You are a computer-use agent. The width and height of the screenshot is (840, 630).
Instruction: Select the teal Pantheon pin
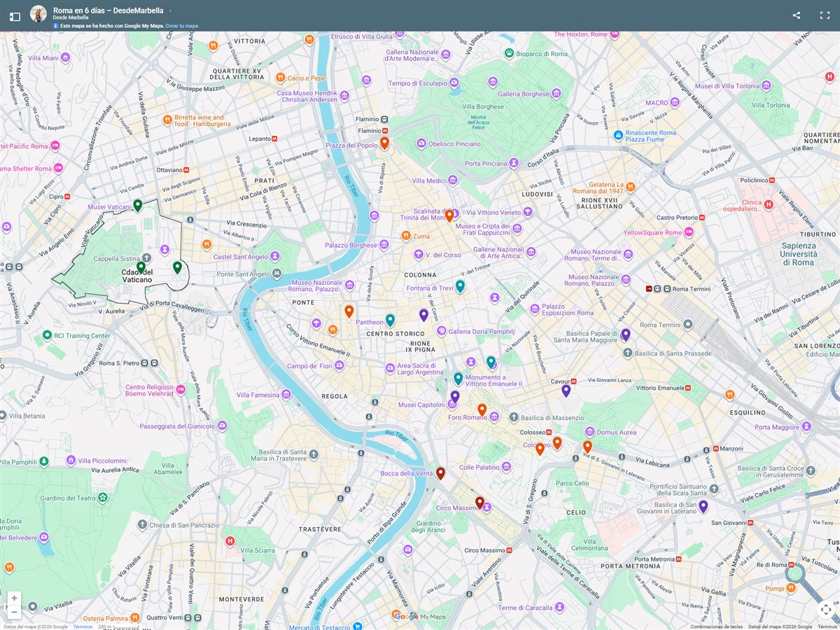[x=390, y=320]
